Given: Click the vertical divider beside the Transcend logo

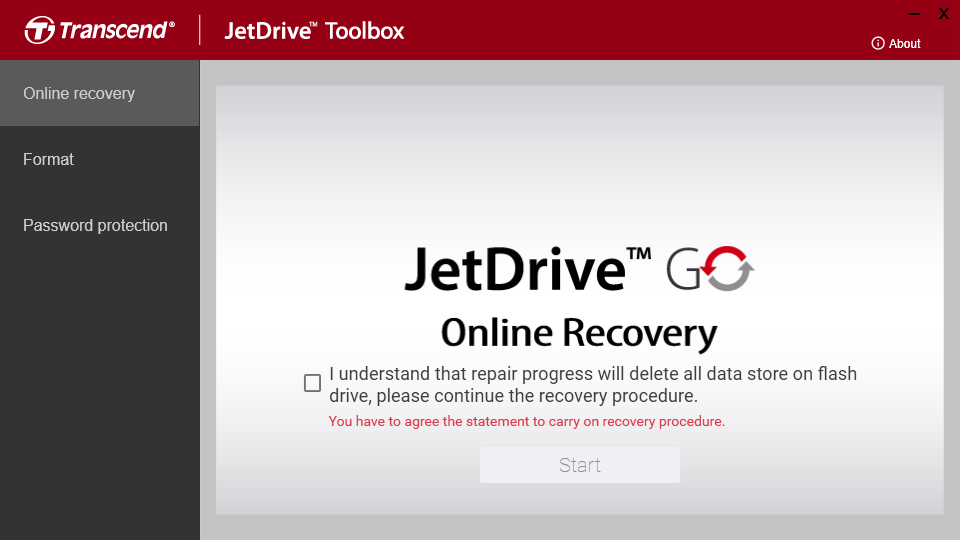Looking at the screenshot, I should point(200,30).
